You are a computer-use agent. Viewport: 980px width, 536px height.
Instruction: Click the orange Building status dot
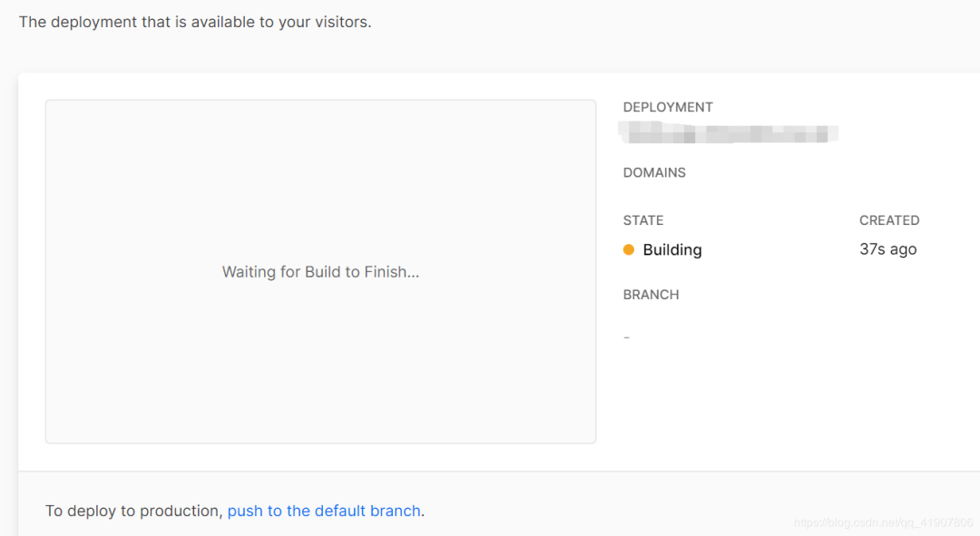click(629, 250)
